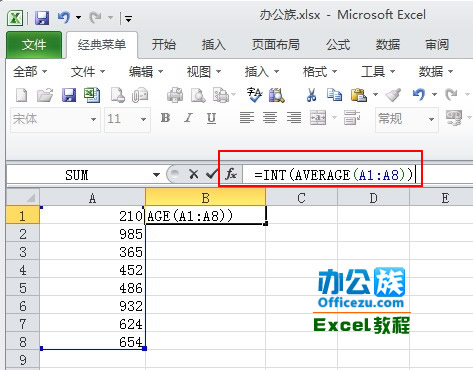This screenshot has width=473, height=370.
Task: Open the green 文件 tab
Action: [34, 45]
